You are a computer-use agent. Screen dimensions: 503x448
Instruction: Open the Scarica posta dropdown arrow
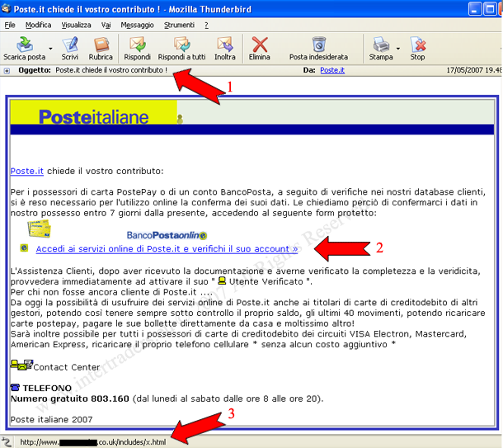[50, 49]
